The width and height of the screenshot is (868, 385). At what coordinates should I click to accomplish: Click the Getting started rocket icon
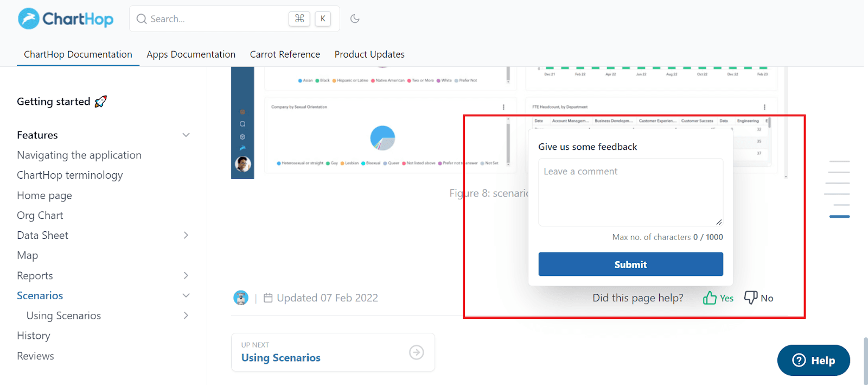[x=101, y=102]
